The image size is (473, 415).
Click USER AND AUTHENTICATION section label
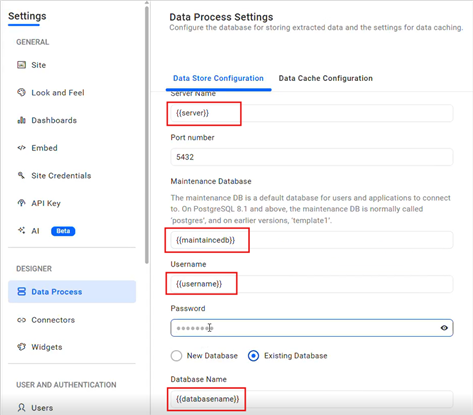pyautogui.click(x=66, y=385)
